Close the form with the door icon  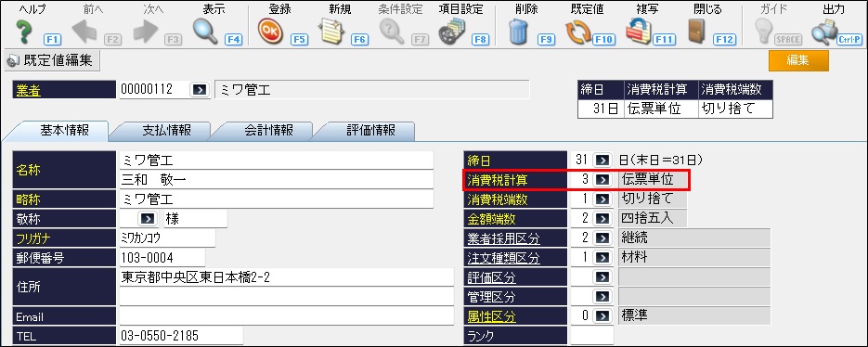pyautogui.click(x=696, y=32)
